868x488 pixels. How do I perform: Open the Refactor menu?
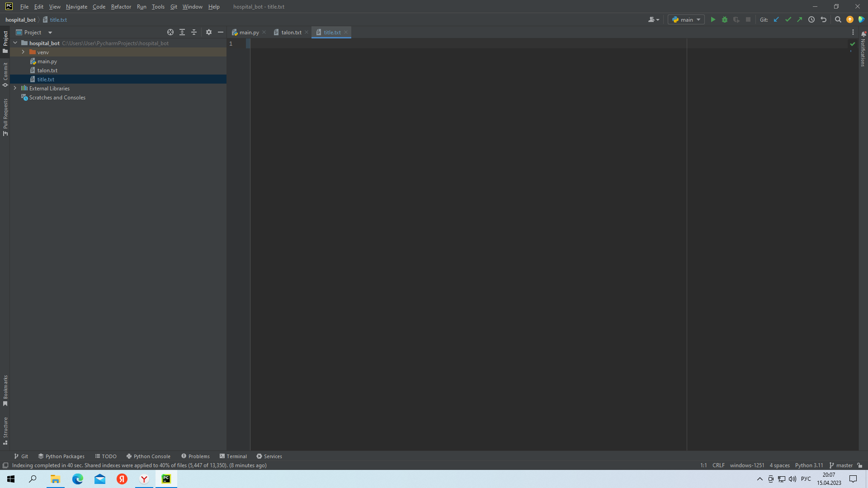[x=121, y=7]
